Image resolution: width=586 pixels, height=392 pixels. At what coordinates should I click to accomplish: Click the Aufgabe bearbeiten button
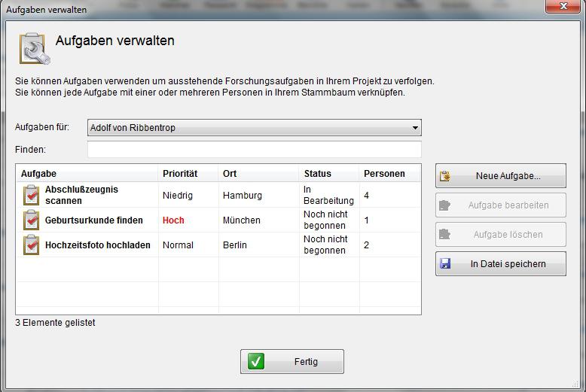click(x=501, y=205)
